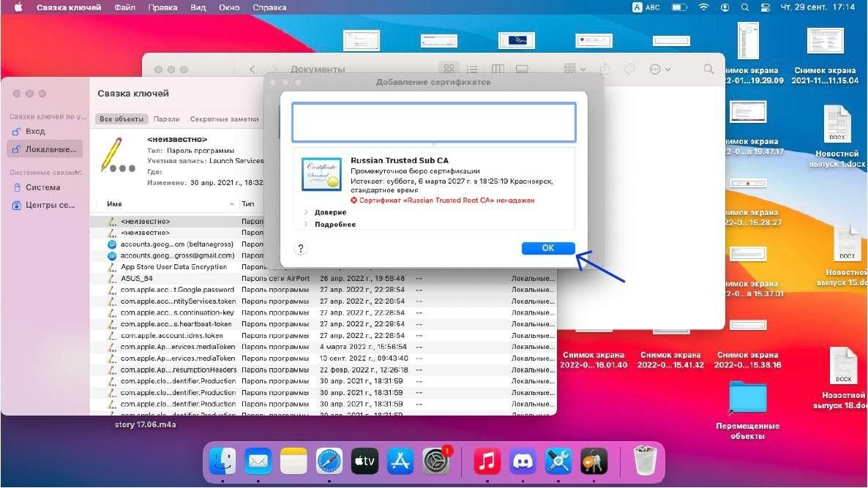Open the Связка ключей menu
This screenshot has height=488, width=868.
(x=69, y=7)
